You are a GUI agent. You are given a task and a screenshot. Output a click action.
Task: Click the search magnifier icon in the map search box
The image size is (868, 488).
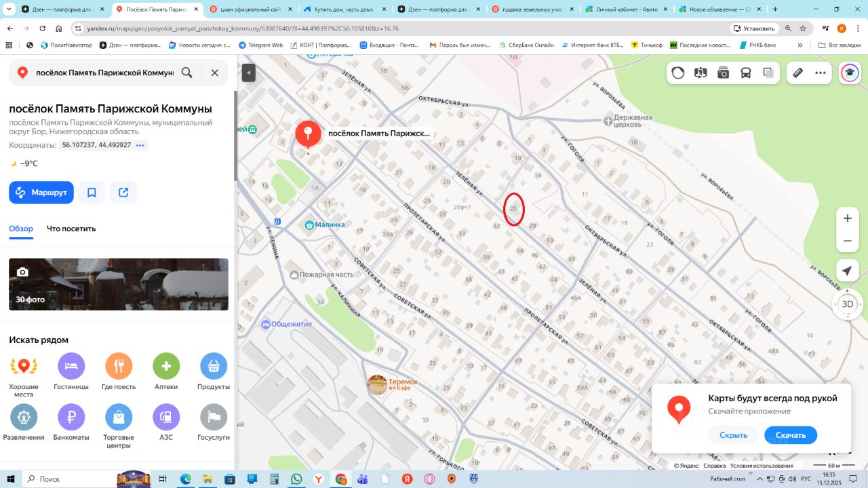click(186, 73)
